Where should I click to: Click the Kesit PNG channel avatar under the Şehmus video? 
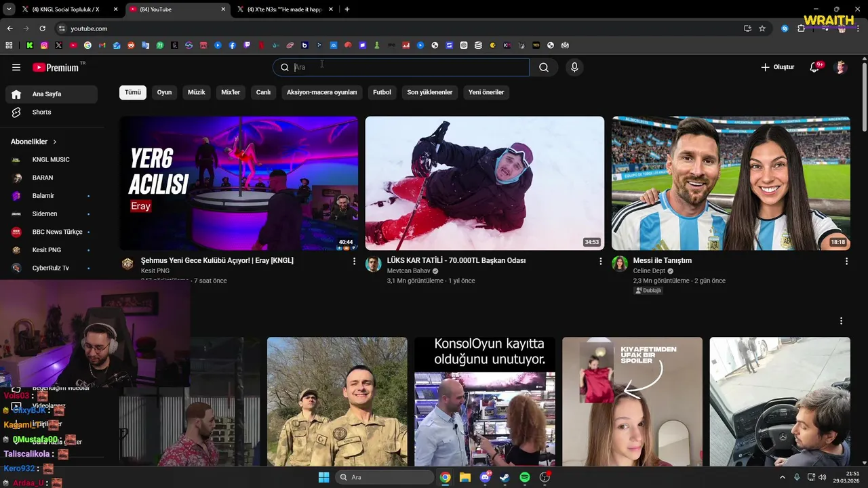[x=127, y=264]
